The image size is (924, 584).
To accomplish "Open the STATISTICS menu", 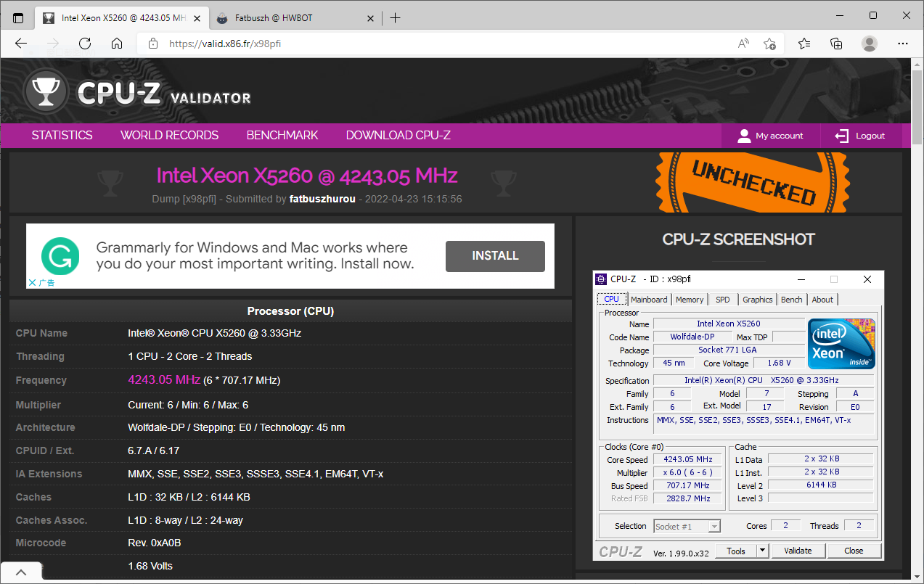I will (x=62, y=136).
